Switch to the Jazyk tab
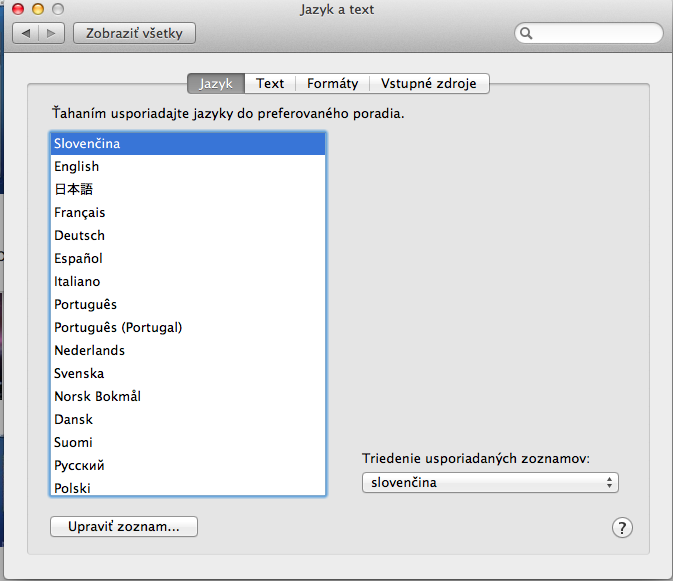 tap(216, 83)
